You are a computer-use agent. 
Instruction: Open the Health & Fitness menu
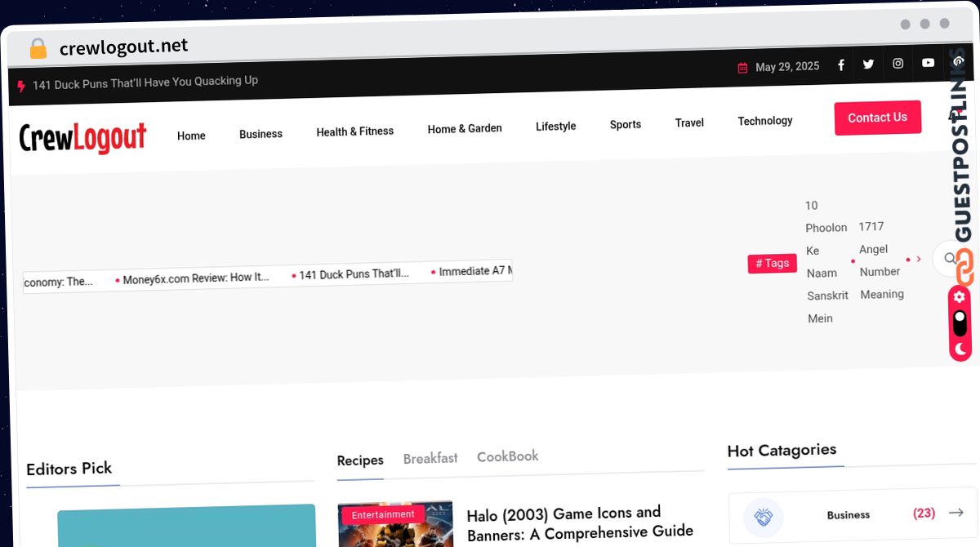(355, 131)
